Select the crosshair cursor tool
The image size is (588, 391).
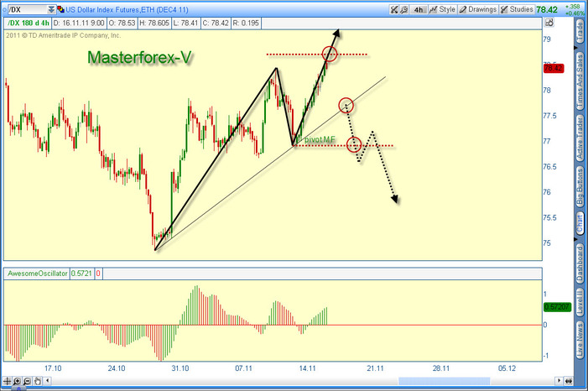(7, 383)
